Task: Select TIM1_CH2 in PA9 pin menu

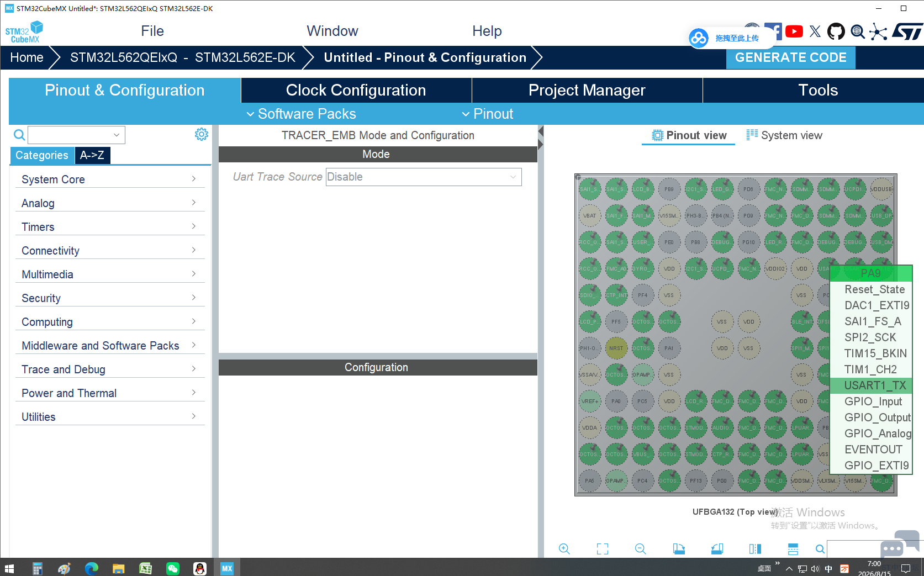Action: [872, 369]
